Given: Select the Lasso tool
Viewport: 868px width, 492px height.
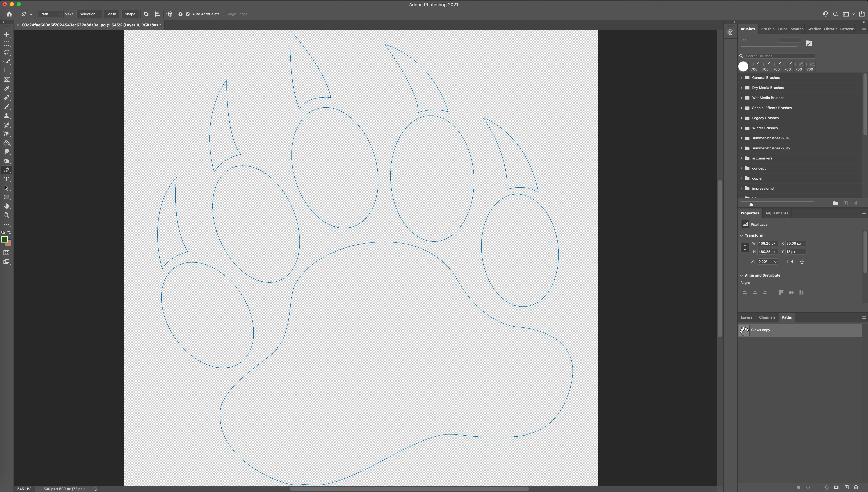Looking at the screenshot, I should pyautogui.click(x=6, y=53).
